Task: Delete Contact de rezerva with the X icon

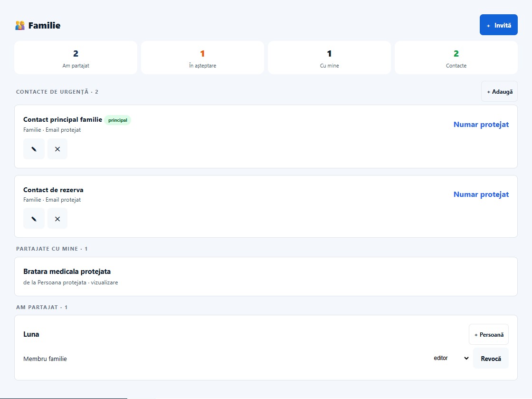Action: pyautogui.click(x=57, y=219)
